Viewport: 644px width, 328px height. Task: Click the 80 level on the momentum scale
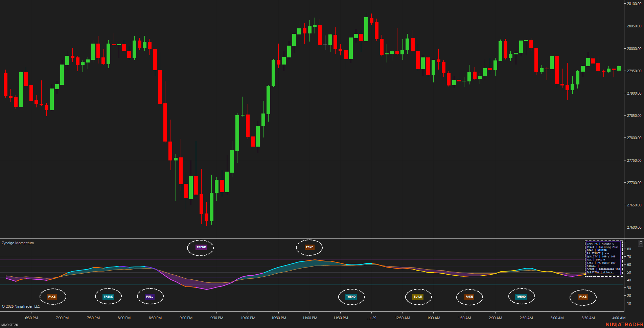[x=629, y=249]
